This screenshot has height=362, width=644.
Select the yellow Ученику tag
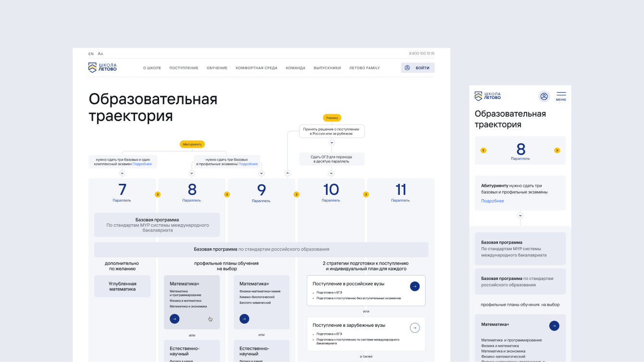tap(332, 118)
